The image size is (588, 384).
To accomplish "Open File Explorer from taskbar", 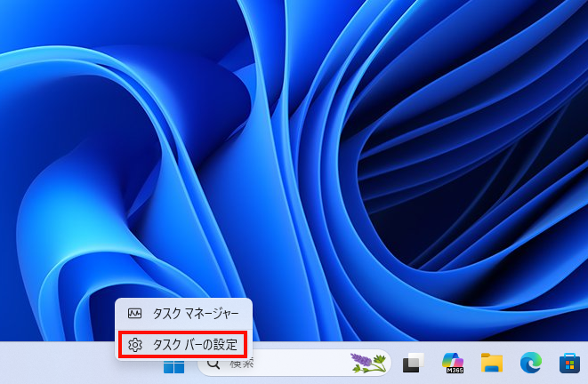I will (x=492, y=363).
